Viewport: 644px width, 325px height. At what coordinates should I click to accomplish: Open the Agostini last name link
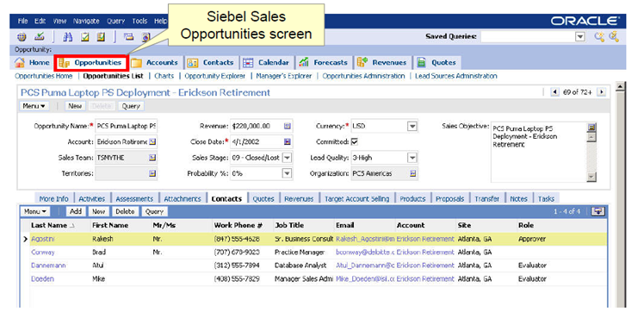[x=43, y=239]
